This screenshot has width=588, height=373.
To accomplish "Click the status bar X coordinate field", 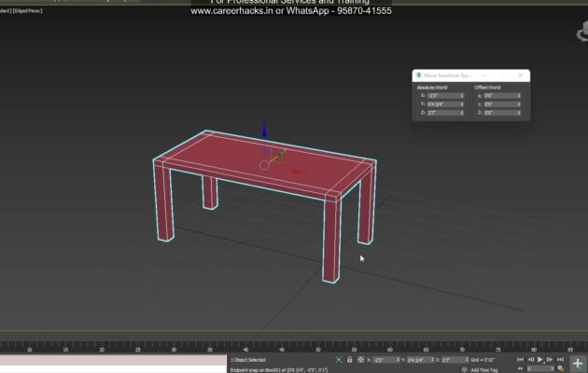I will point(384,360).
